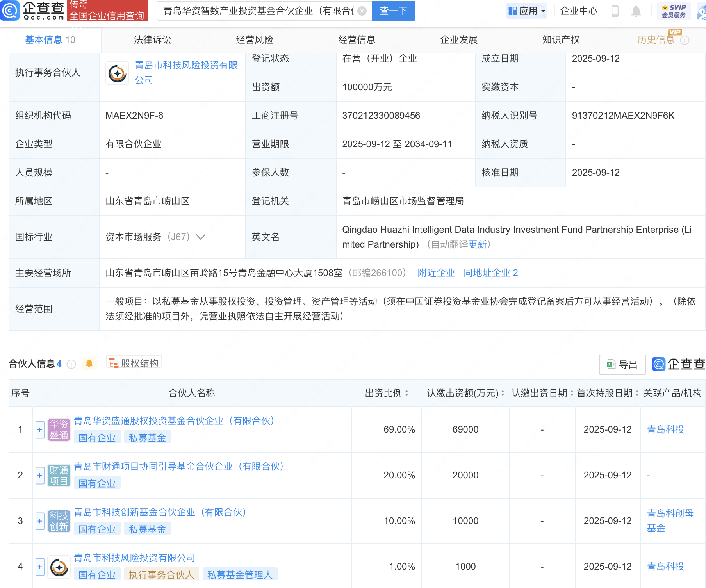The height and width of the screenshot is (588, 706).
Task: Click 执行事务合伙人 tag in row 4
Action: pyautogui.click(x=161, y=575)
